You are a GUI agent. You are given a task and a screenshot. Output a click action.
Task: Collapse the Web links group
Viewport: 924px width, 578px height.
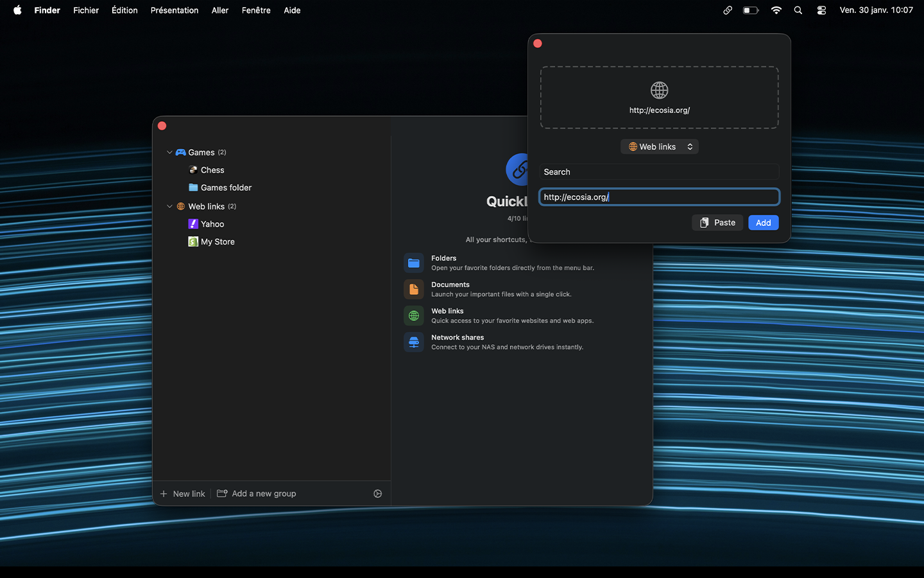[x=169, y=206]
